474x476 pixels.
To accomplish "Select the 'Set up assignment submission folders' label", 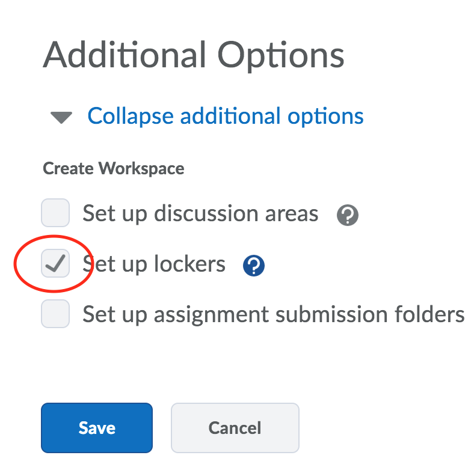I will tap(274, 314).
